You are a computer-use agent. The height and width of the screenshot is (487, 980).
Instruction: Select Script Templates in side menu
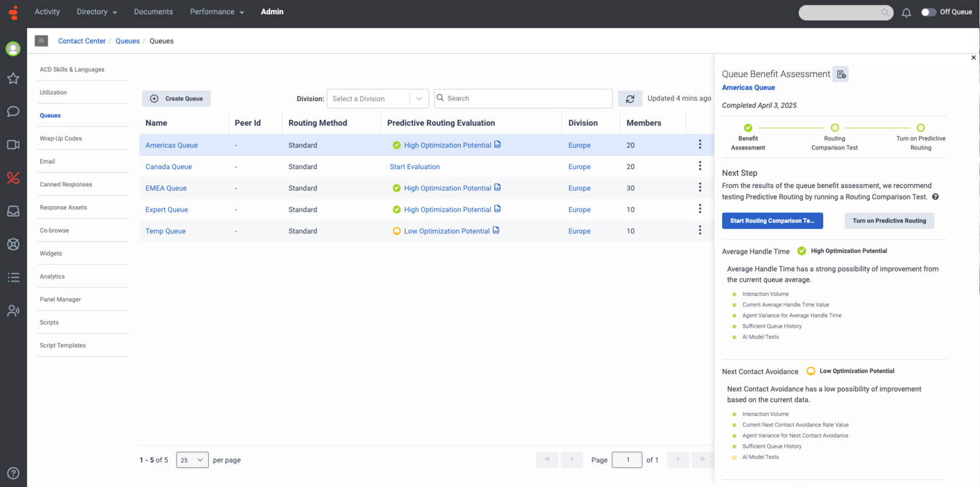(62, 345)
